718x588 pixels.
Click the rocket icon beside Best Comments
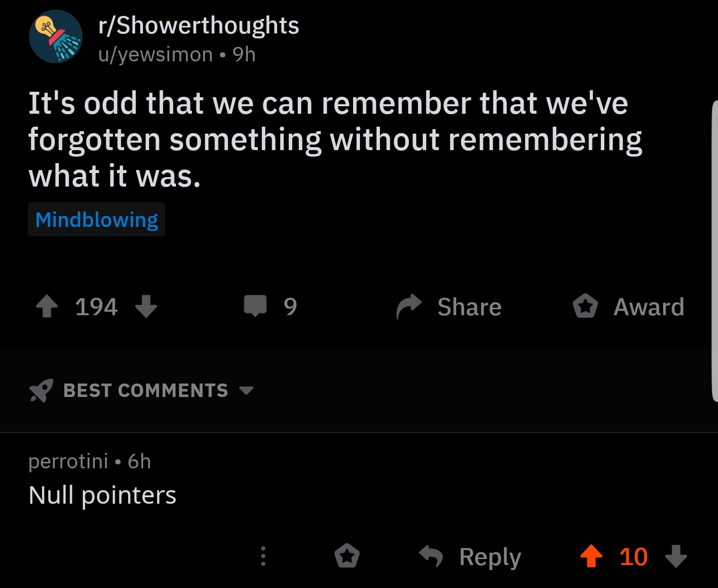(x=41, y=391)
